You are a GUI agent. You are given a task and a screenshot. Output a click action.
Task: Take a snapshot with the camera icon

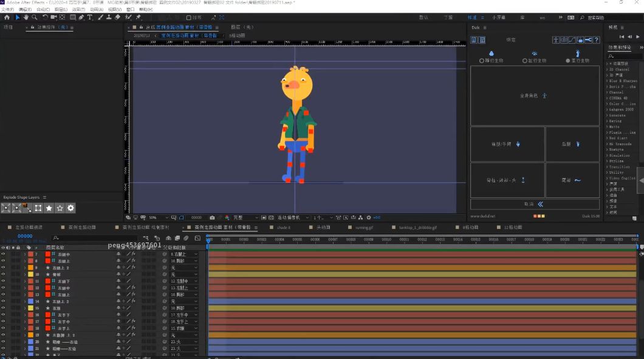coord(212,217)
